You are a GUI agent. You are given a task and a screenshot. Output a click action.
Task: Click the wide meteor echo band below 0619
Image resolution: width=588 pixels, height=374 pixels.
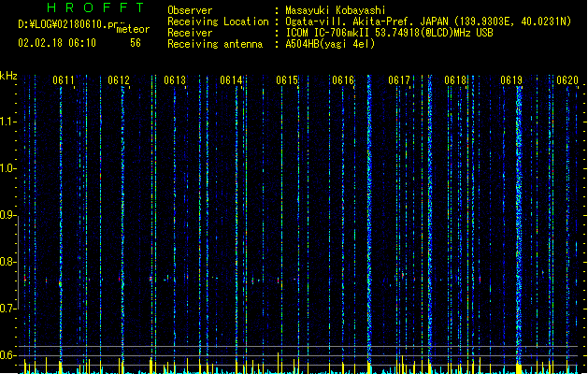coord(519,225)
